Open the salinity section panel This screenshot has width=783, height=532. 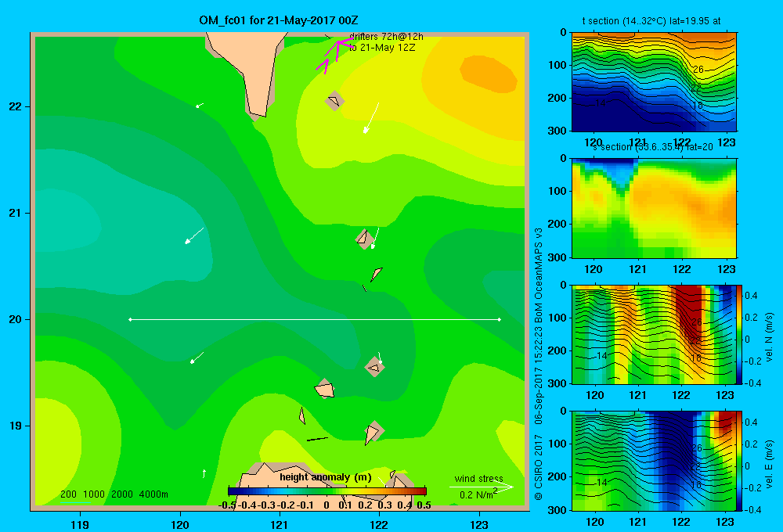[654, 208]
